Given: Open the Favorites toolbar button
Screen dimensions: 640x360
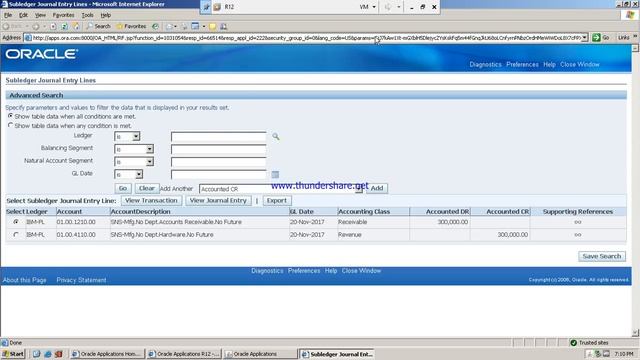Looking at the screenshot, I should point(131,26).
